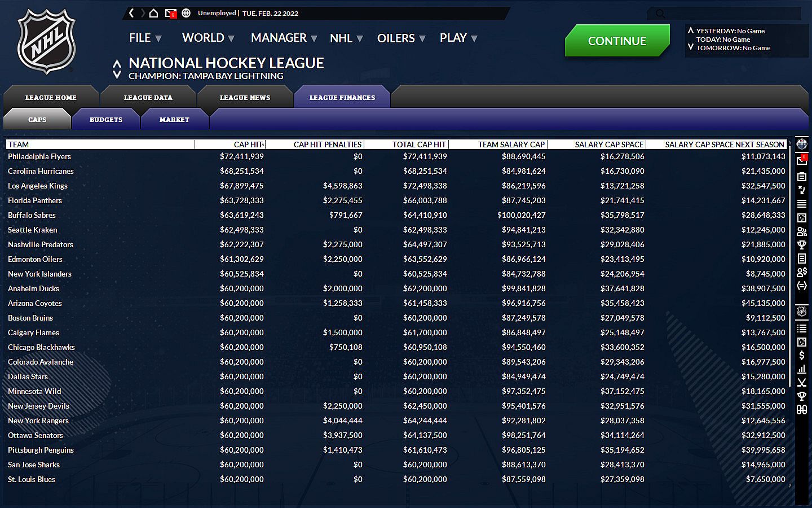
Task: Select the Philadelphia Flyers row
Action: (397, 156)
